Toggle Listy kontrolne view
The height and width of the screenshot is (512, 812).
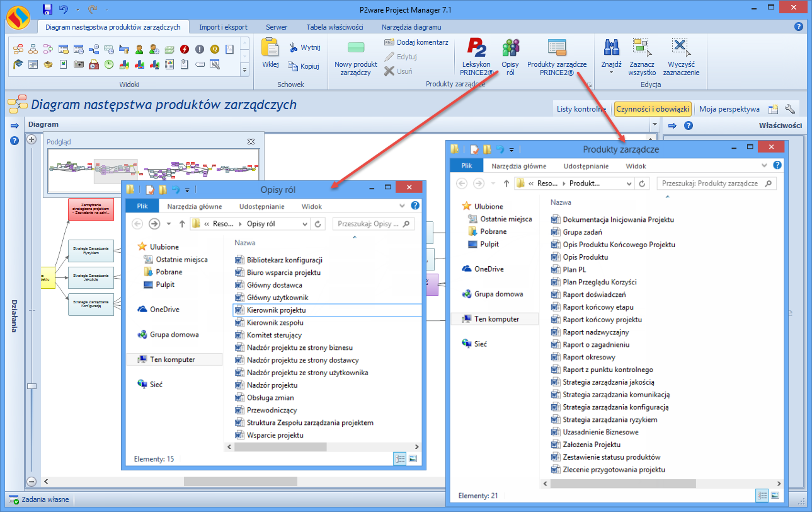[581, 109]
